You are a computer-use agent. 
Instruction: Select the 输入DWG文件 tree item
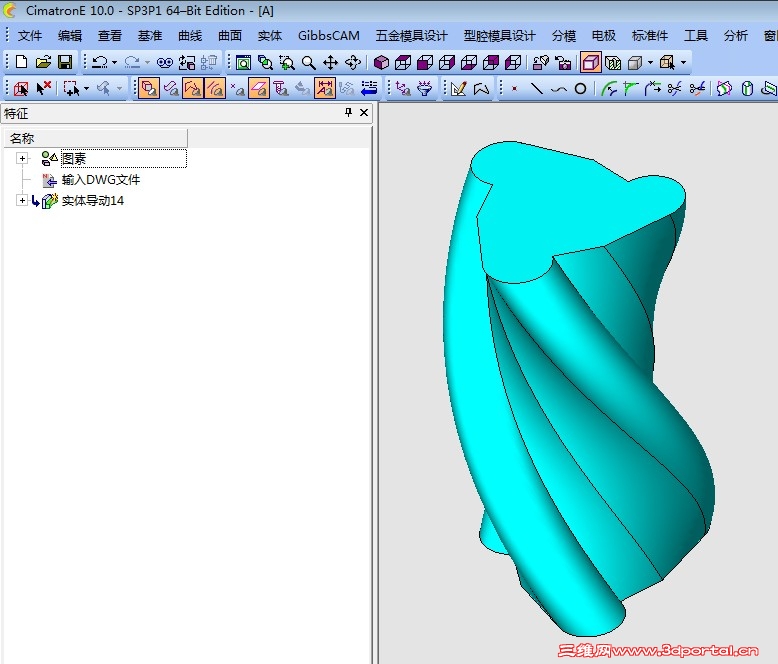tap(101, 180)
